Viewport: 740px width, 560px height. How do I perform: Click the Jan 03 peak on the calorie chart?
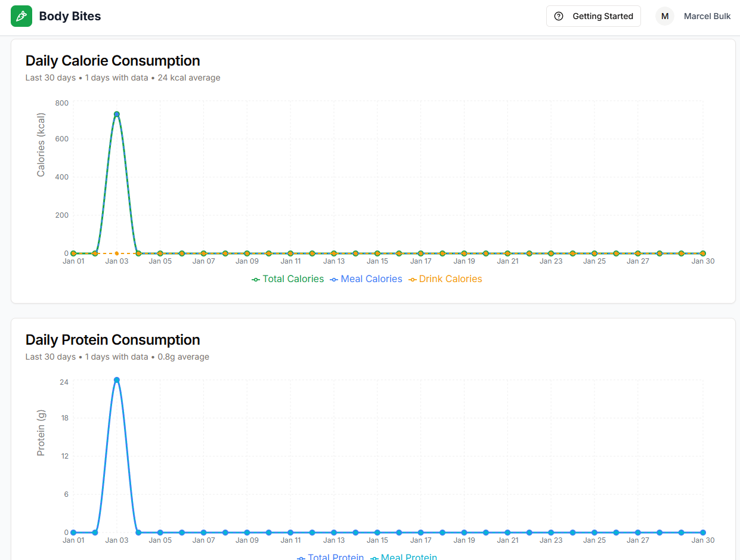(116, 113)
